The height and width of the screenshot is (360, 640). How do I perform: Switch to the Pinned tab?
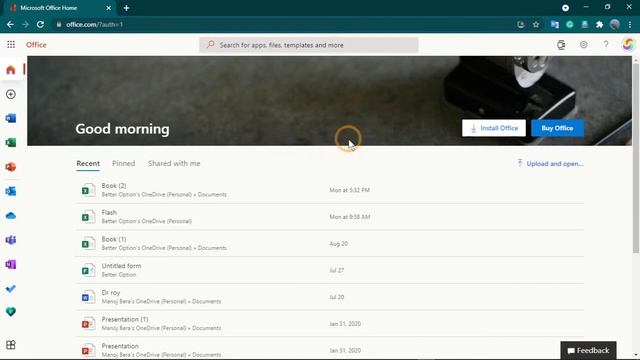(124, 164)
